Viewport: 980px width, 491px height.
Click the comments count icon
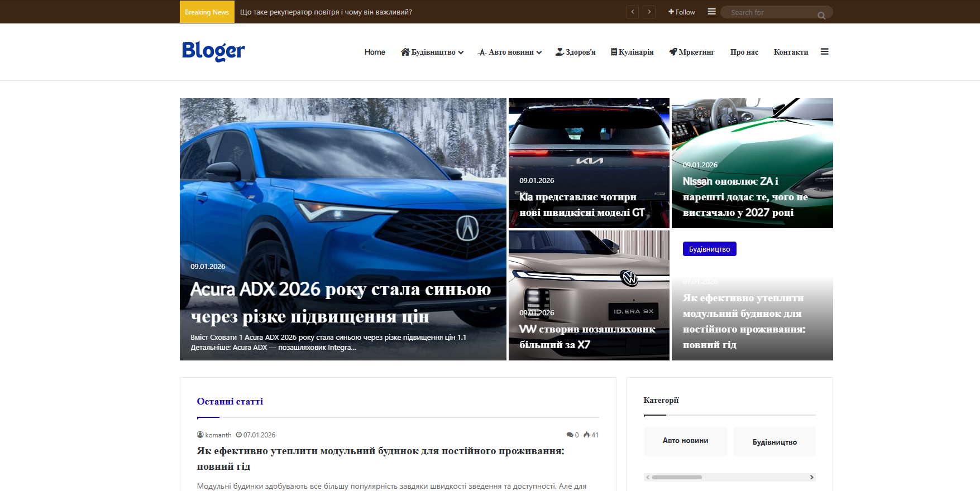tap(570, 435)
